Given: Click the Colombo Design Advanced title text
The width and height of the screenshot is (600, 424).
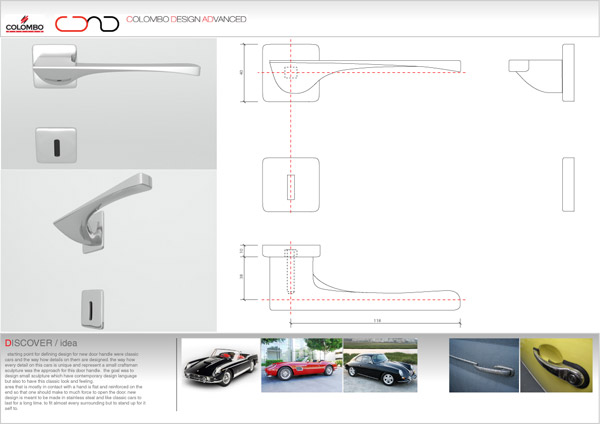Looking at the screenshot, I should tap(189, 20).
